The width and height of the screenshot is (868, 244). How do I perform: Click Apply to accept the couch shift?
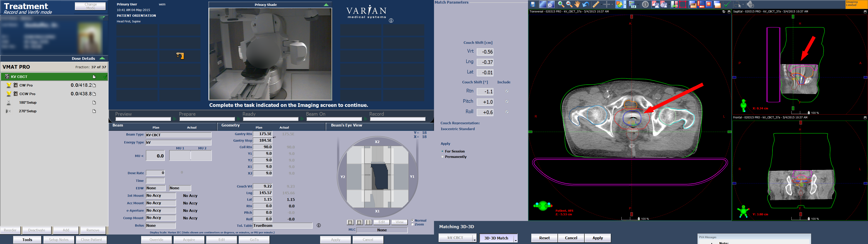pos(598,238)
